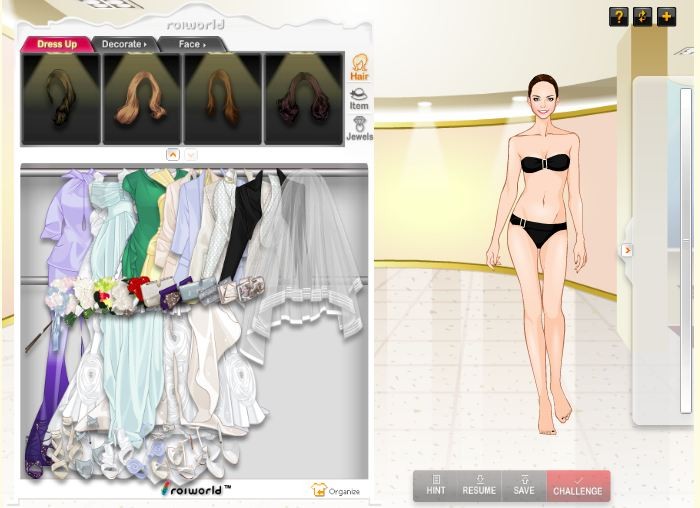Expand the right side panel arrow
Screen dimensions: 700x508
coord(627,250)
